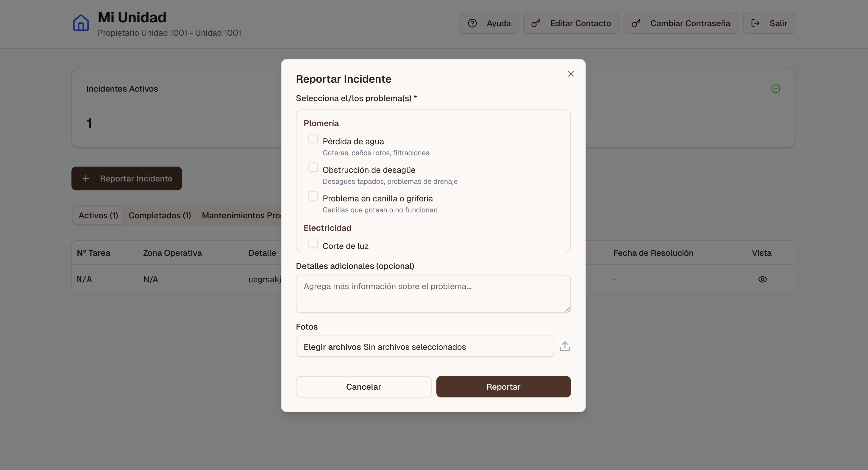Check the Pérdida de agua checkbox
Image resolution: width=868 pixels, height=470 pixels.
(313, 138)
